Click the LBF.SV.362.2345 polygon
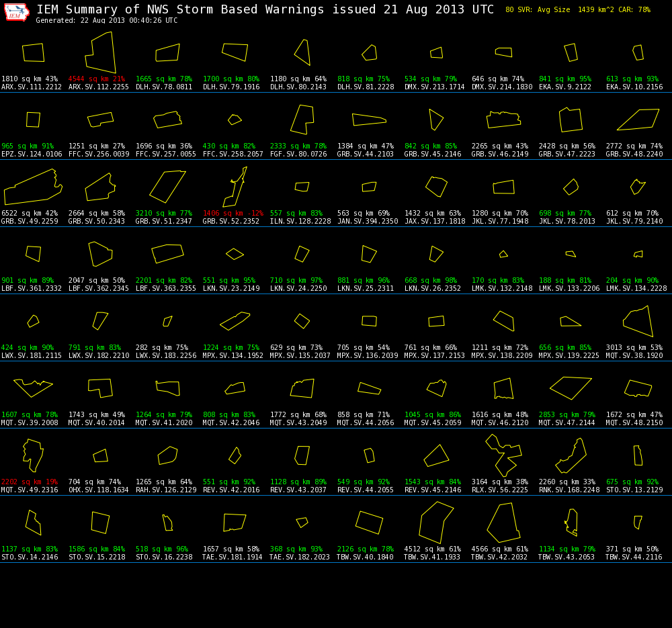The height and width of the screenshot is (628, 672). tap(100, 254)
